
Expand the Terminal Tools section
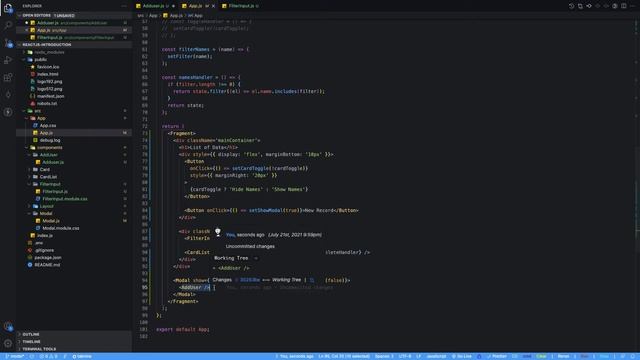(74, 349)
